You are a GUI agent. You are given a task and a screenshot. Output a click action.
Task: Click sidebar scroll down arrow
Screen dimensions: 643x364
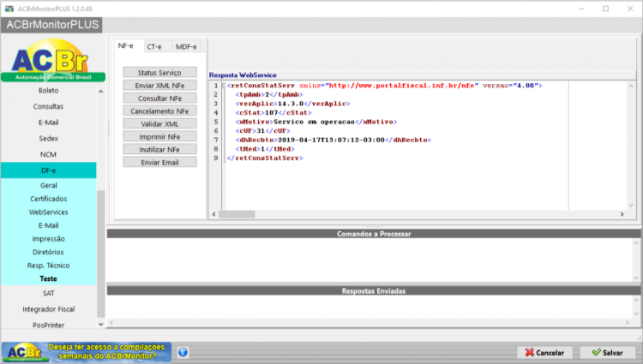pyautogui.click(x=101, y=325)
